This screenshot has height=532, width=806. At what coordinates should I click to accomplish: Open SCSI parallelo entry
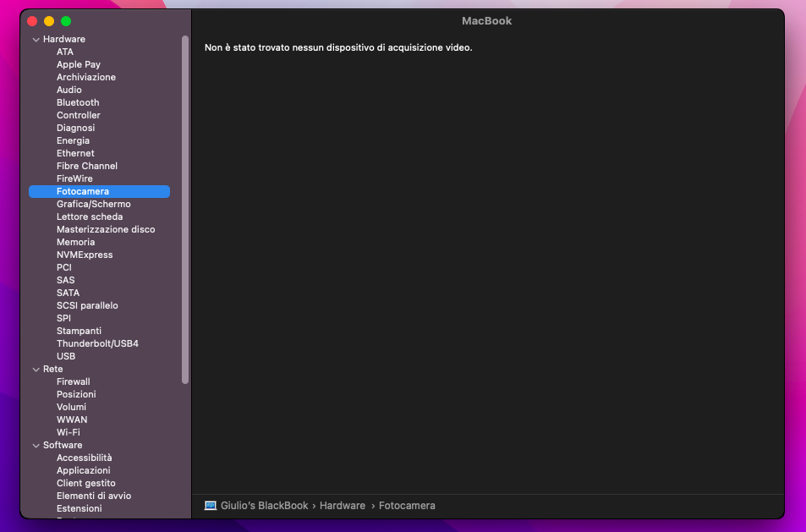(x=87, y=305)
